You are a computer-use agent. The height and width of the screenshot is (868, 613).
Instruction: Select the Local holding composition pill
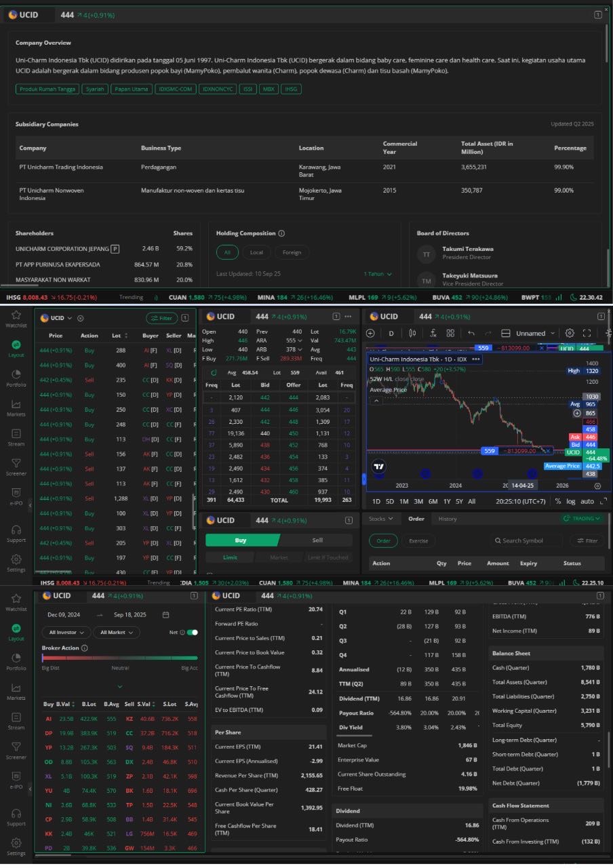[x=256, y=252]
